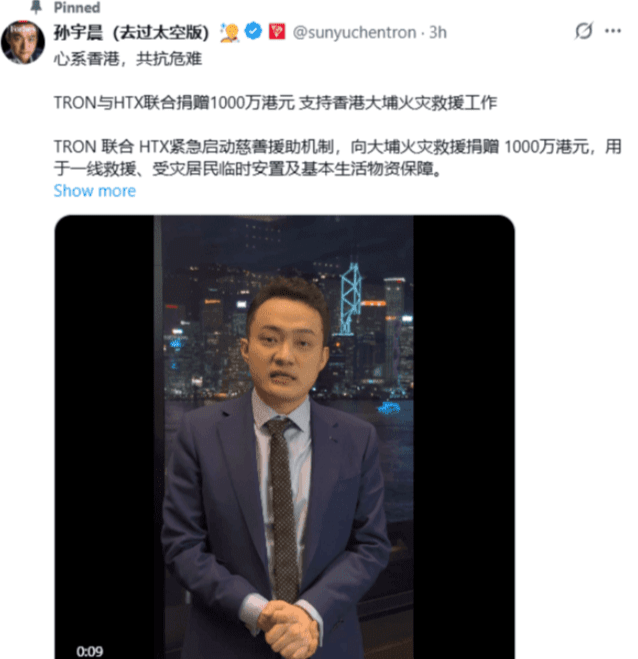Screen dimensions: 638x659
Task: Click the 0:09 video duration label
Action: point(90,651)
